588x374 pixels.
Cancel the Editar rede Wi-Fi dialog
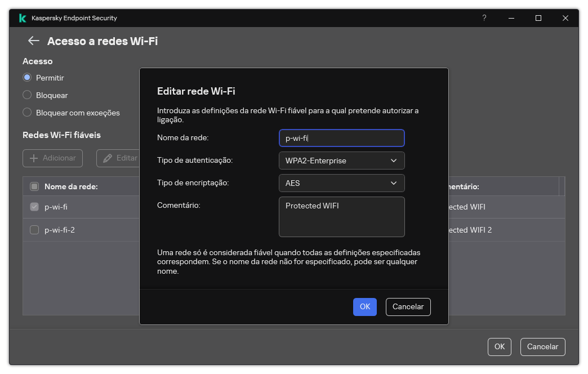tap(408, 306)
